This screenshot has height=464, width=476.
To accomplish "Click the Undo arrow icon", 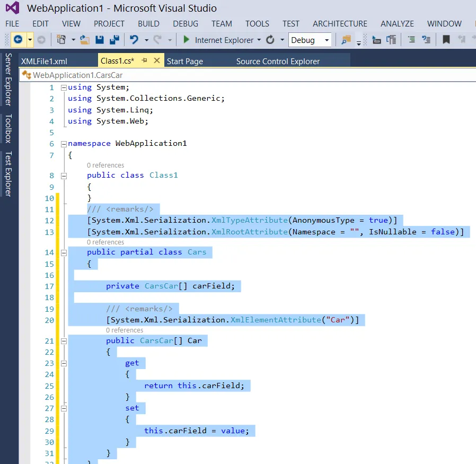I will pyautogui.click(x=134, y=40).
